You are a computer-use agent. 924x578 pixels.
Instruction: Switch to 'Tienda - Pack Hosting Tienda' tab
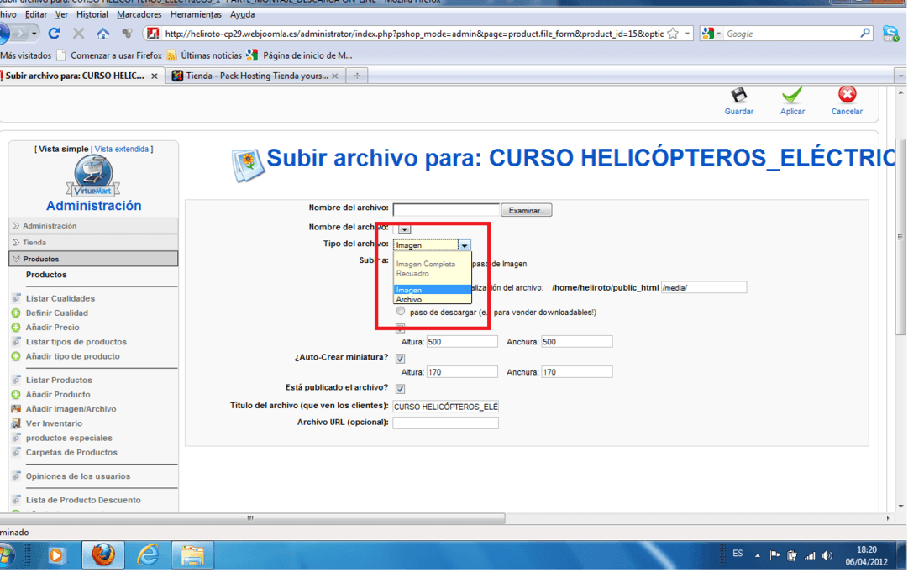[255, 76]
